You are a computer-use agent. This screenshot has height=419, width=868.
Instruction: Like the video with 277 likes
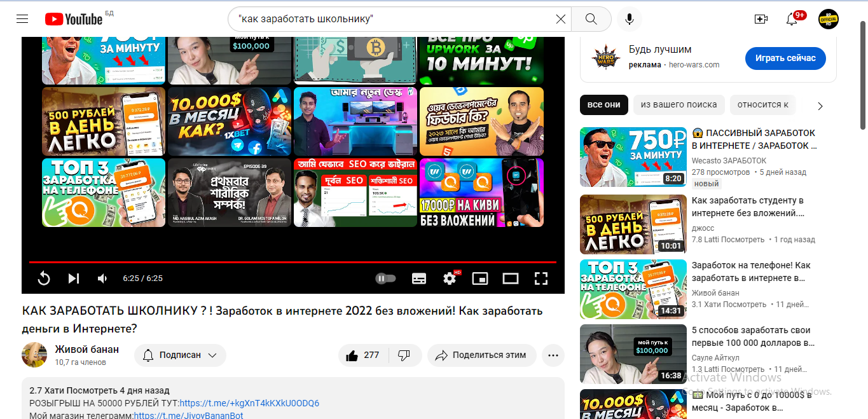(362, 355)
